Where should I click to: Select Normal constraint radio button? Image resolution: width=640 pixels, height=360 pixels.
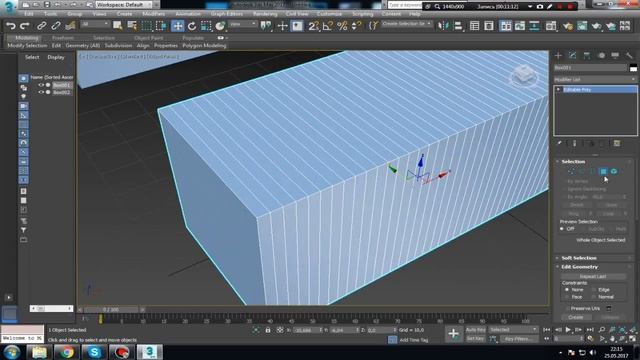point(594,297)
